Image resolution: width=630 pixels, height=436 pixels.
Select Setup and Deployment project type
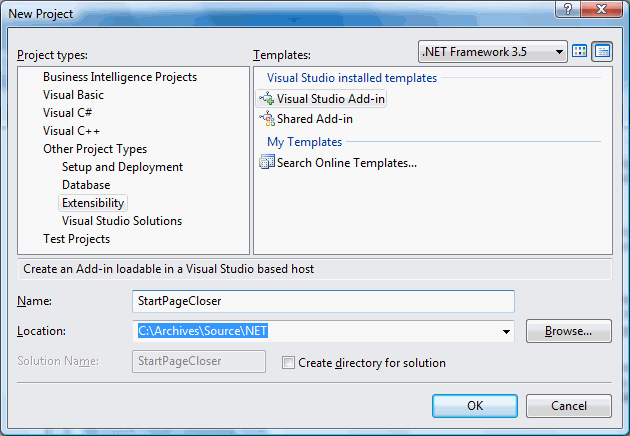pos(122,167)
